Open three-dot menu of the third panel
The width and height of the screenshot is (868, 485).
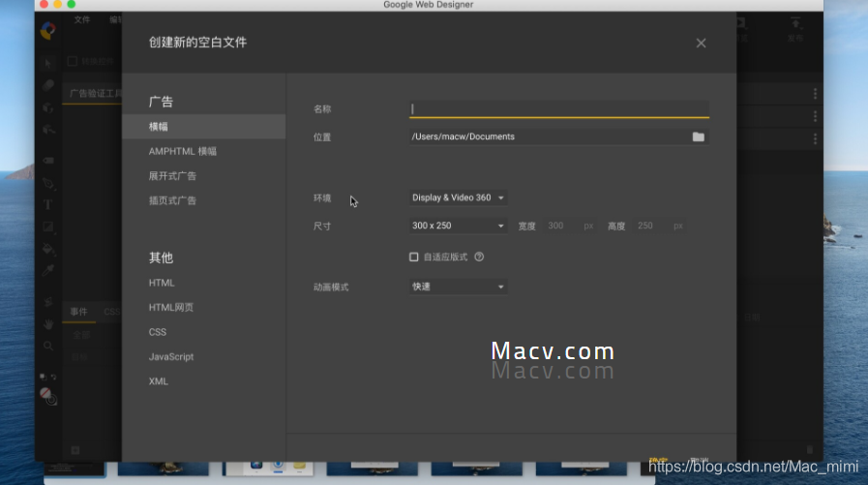815,138
